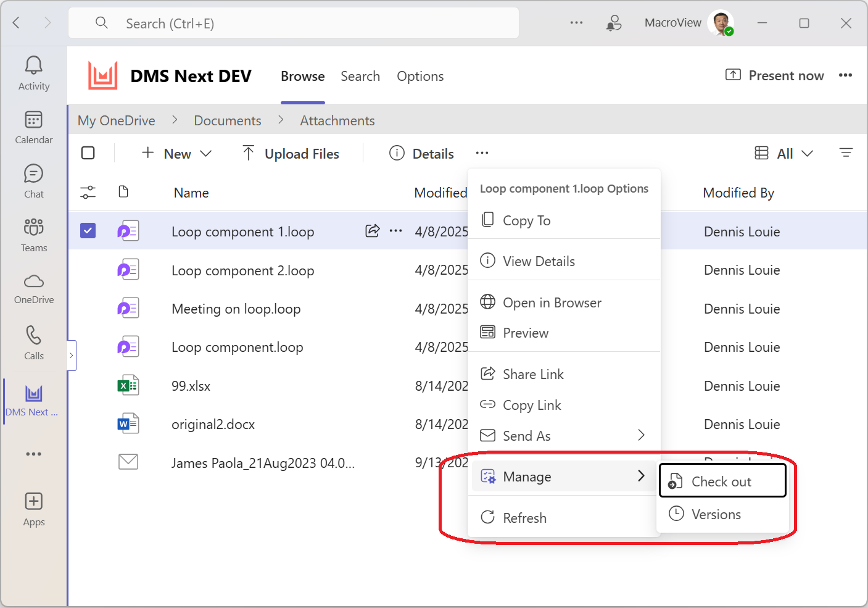The image size is (868, 608).
Task: Expand the collapsed side panel arrow
Action: click(x=72, y=356)
